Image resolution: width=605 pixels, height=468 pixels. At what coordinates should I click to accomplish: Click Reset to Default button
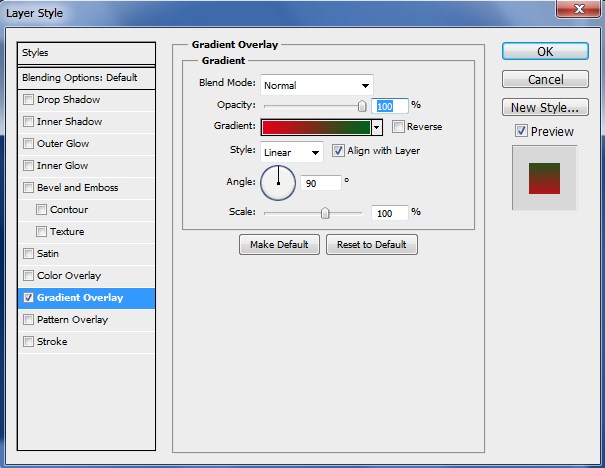(x=372, y=245)
